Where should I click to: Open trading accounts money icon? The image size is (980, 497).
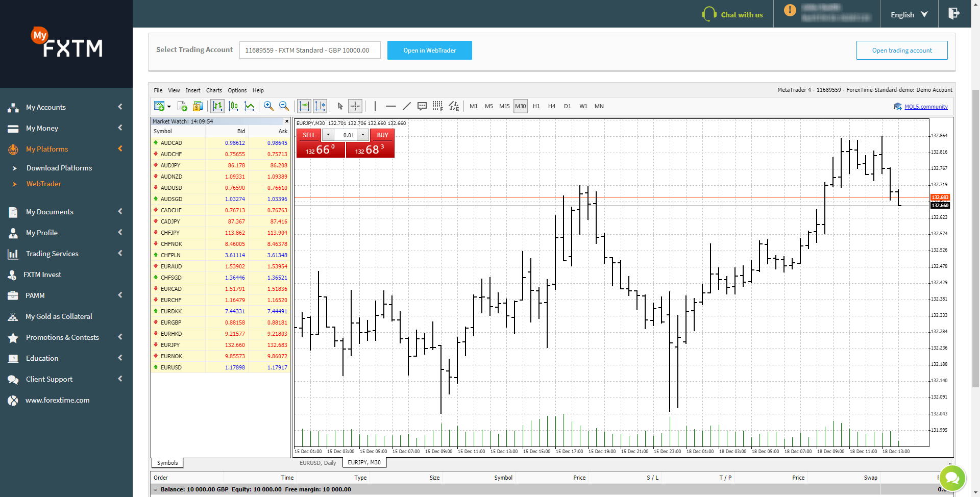[198, 106]
